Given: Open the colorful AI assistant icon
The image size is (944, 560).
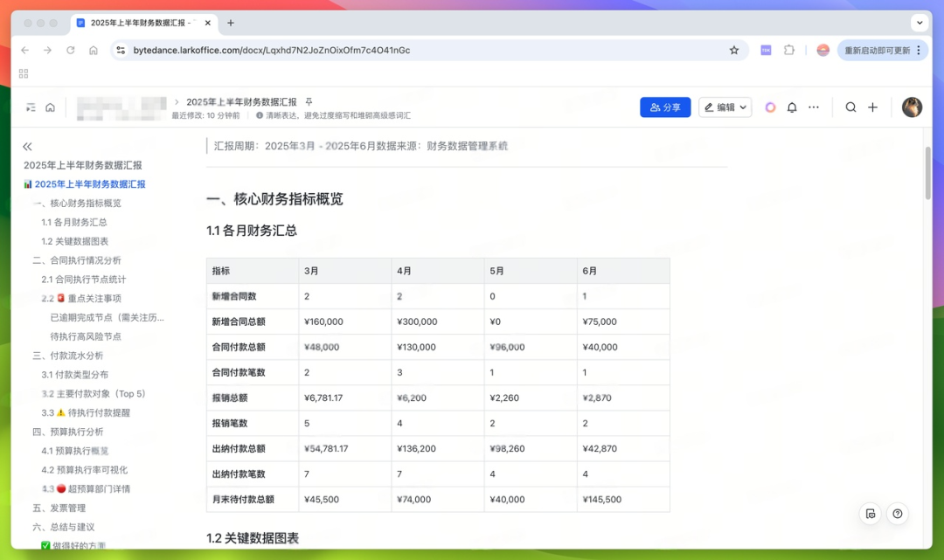Looking at the screenshot, I should (770, 107).
